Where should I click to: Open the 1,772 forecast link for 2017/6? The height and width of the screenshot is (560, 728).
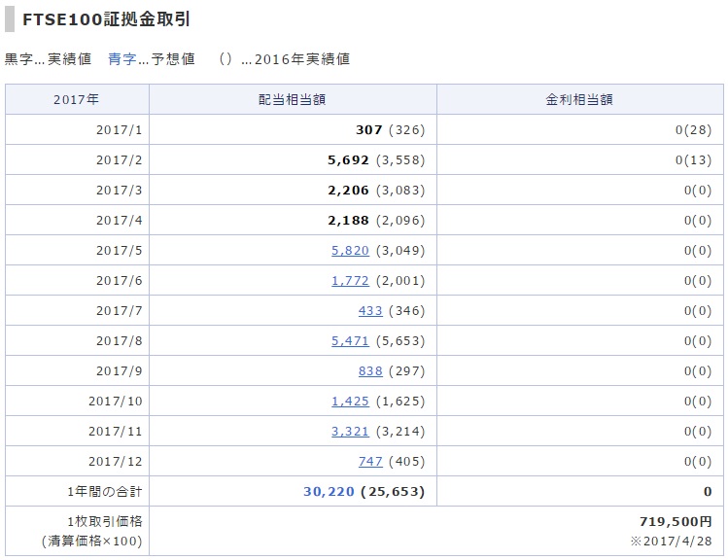[x=350, y=281]
